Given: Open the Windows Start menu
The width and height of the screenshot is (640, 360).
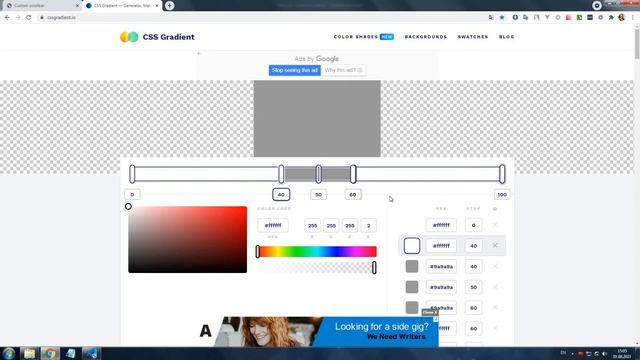Looking at the screenshot, I should [8, 353].
